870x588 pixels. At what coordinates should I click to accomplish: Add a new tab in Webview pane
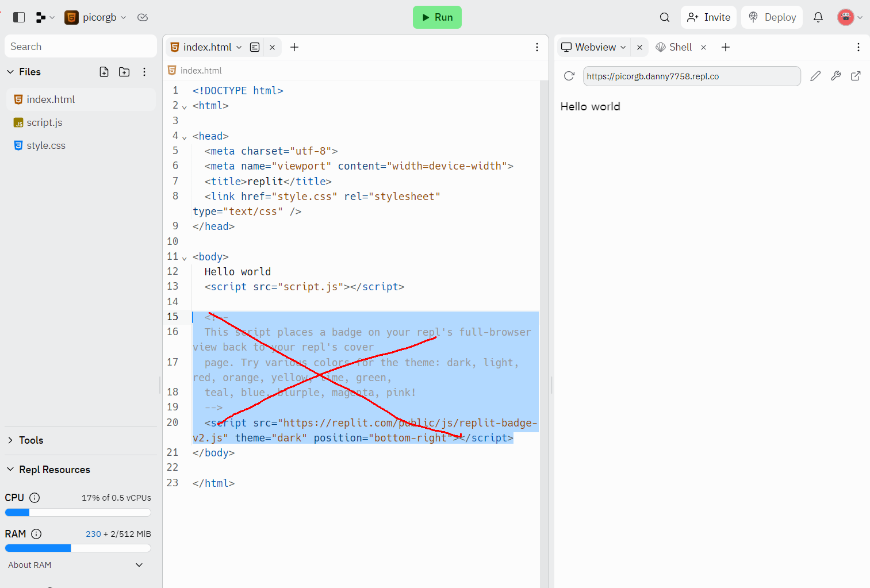point(726,47)
